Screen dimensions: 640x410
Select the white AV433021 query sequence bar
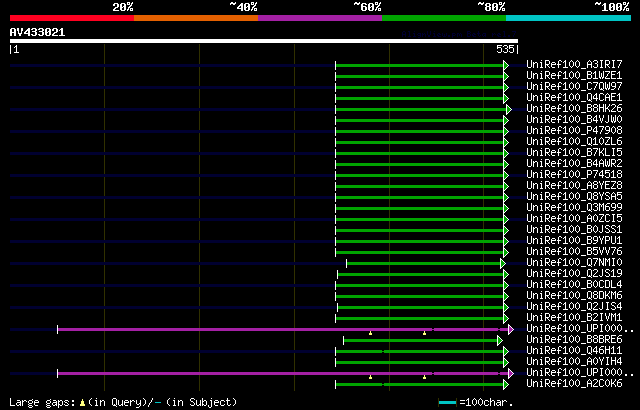264,41
